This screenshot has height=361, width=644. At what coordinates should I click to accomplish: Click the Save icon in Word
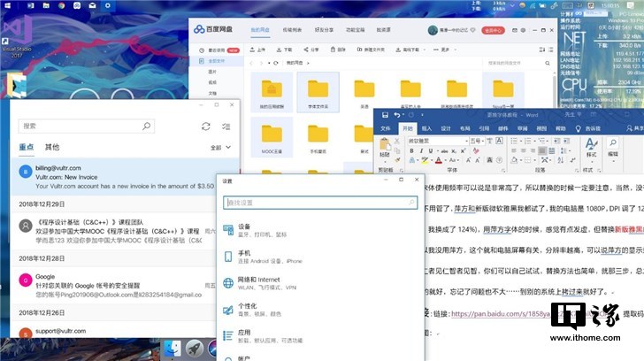385,115
